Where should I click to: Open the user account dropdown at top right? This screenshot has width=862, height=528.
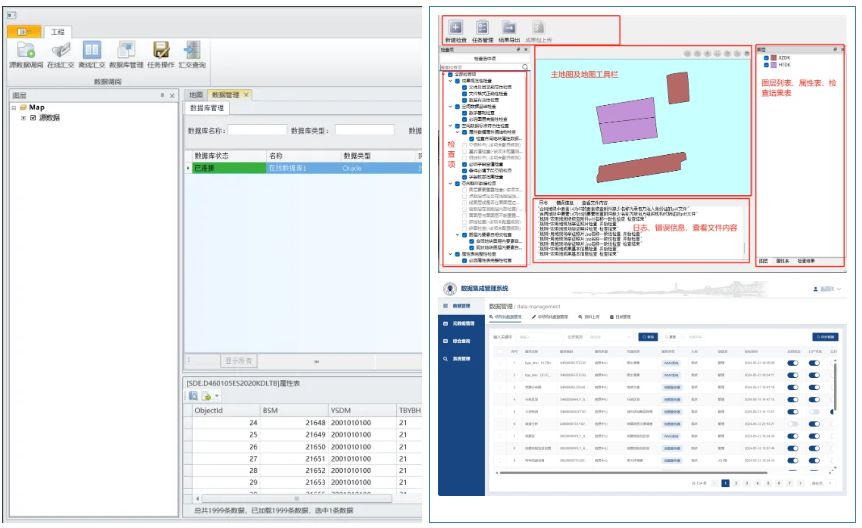coord(826,288)
